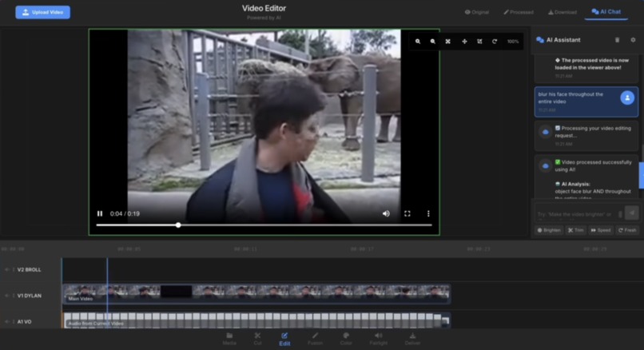Open the Download tab
Image resolution: width=644 pixels, height=350 pixels.
pyautogui.click(x=563, y=12)
